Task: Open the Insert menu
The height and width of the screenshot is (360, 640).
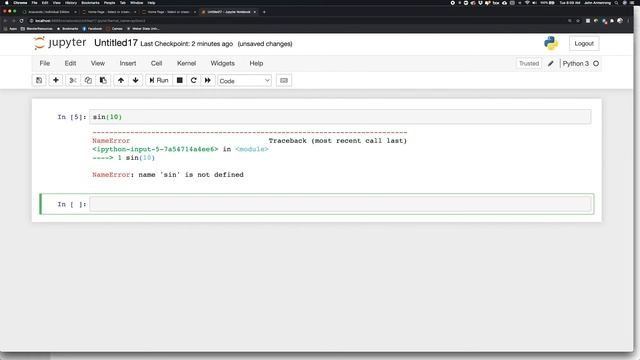Action: pyautogui.click(x=128, y=63)
